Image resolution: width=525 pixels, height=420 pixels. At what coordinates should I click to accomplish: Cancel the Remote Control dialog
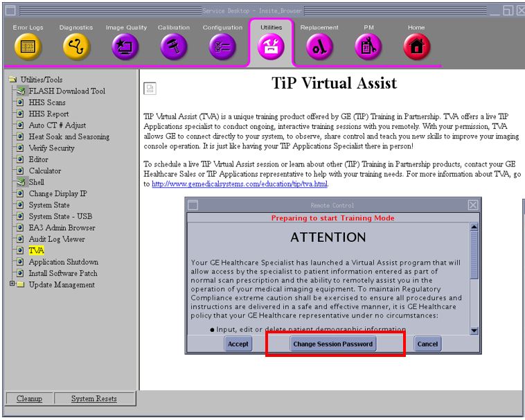[427, 344]
